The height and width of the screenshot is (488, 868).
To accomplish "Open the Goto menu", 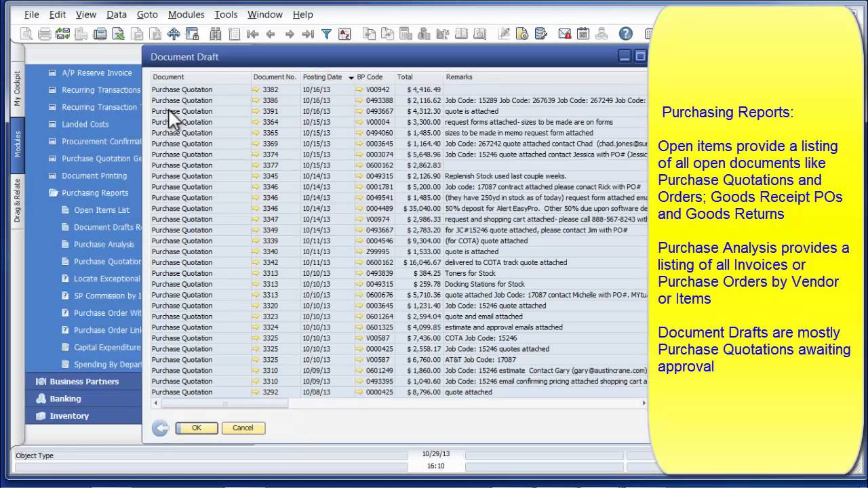I will tap(147, 14).
